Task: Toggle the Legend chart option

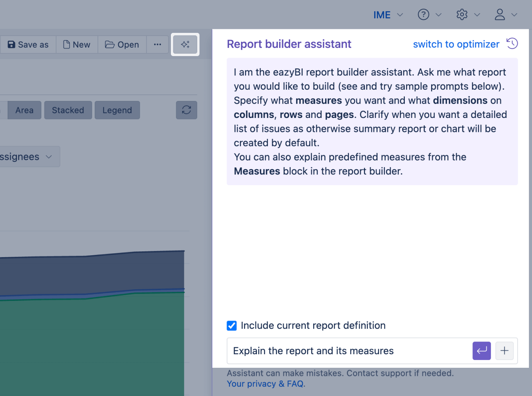Action: tap(117, 110)
